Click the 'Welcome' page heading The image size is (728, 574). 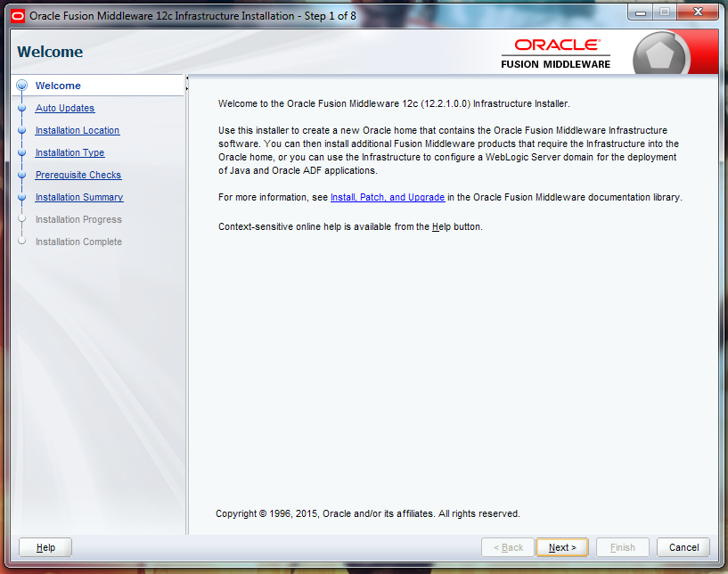click(50, 52)
